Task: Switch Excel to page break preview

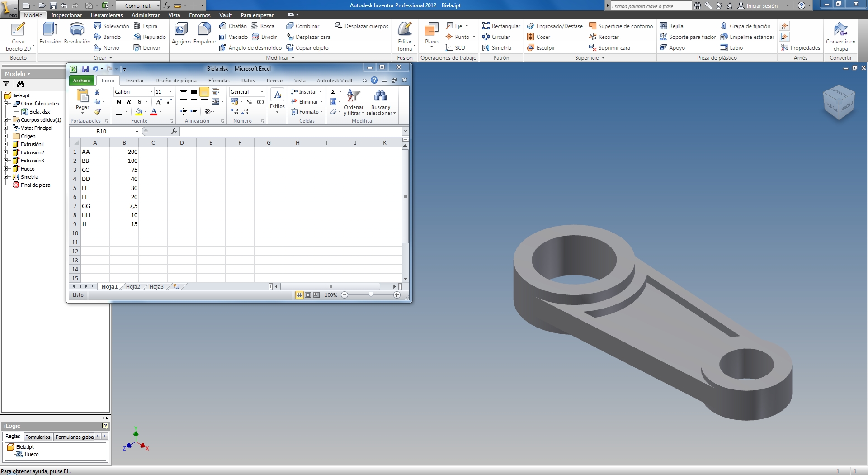Action: [x=316, y=295]
